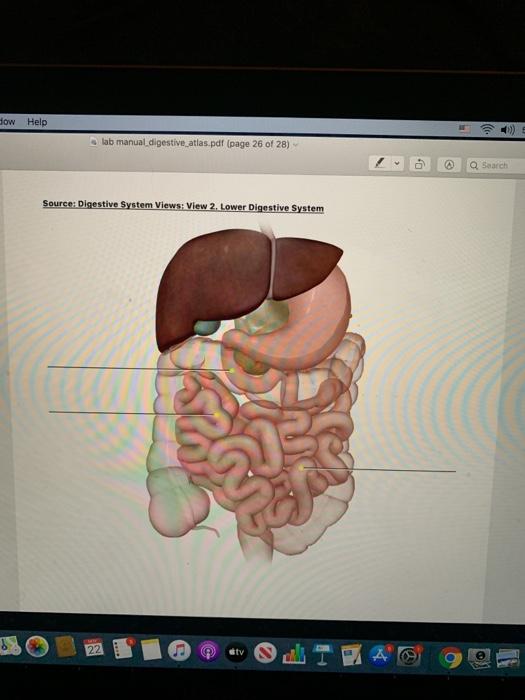This screenshot has width=525, height=700.
Task: Open News app from dock
Action: coord(265,653)
